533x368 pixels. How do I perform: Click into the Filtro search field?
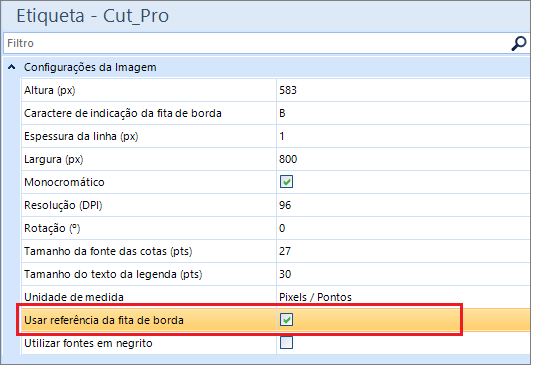click(x=257, y=43)
